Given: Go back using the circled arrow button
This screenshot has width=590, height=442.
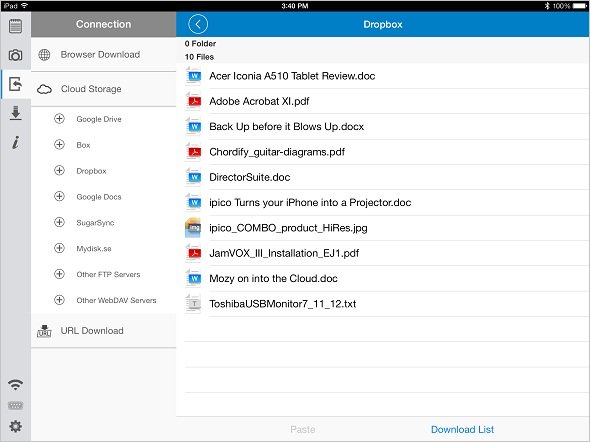Looking at the screenshot, I should coord(198,24).
